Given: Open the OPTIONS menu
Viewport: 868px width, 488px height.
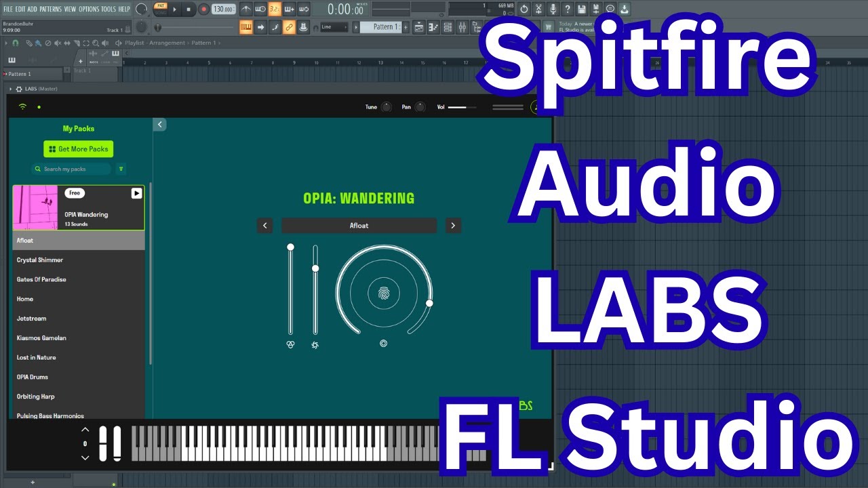Looking at the screenshot, I should (89, 9).
